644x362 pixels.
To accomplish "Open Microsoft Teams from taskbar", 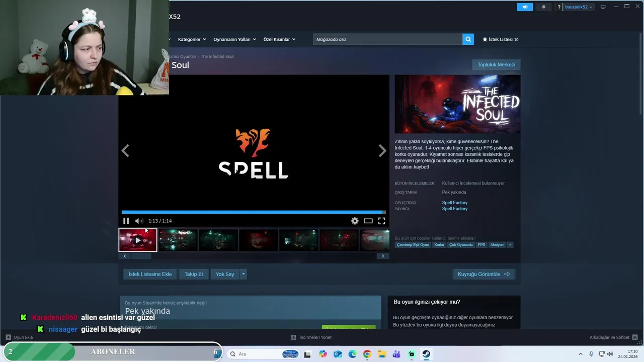I will [x=396, y=354].
